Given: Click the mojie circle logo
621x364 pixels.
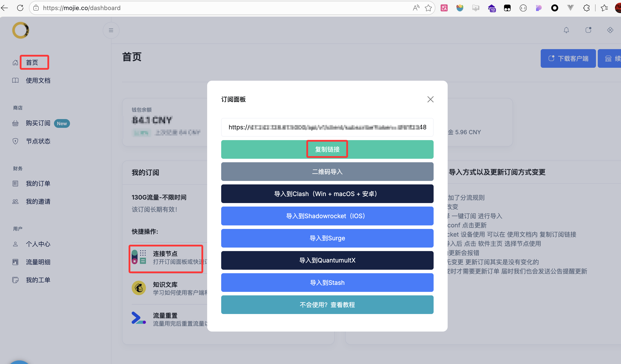Looking at the screenshot, I should [x=21, y=30].
